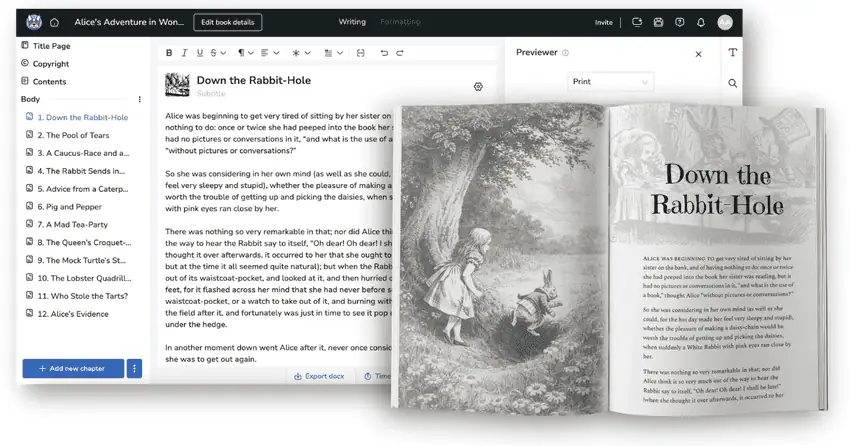Open chapter settings gear icon
The image size is (850, 446).
pos(478,87)
